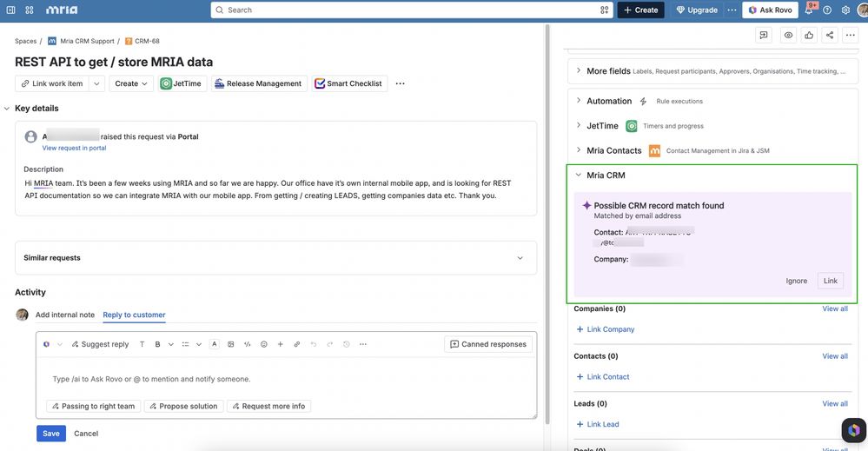The height and width of the screenshot is (451, 868).
Task: Insert emoji from editor toolbar
Action: click(x=264, y=344)
